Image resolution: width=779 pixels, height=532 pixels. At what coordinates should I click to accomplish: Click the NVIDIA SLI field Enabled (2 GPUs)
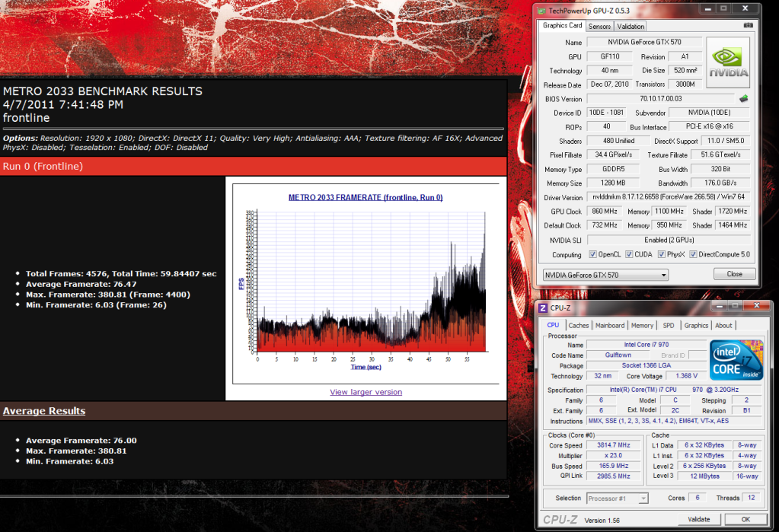669,240
